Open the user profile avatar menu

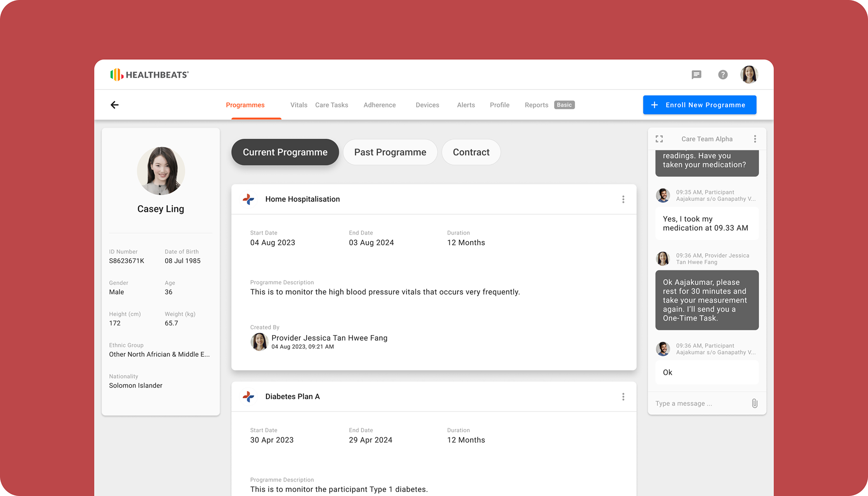[x=749, y=75]
